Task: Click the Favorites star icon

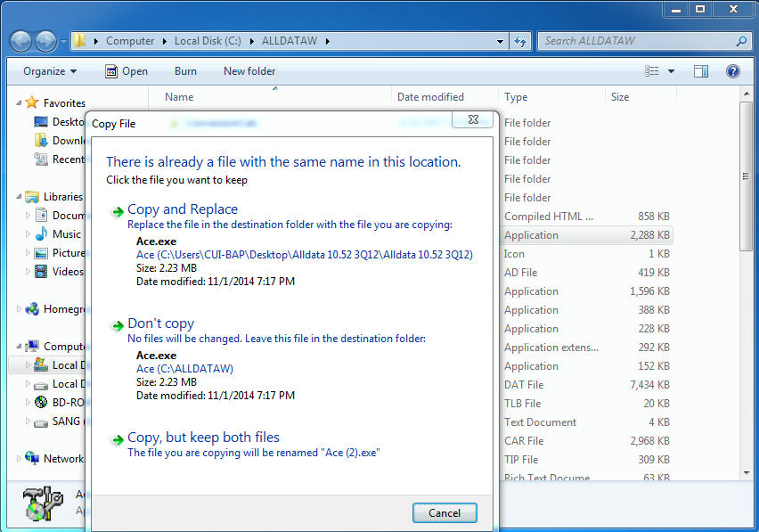Action: (x=32, y=102)
